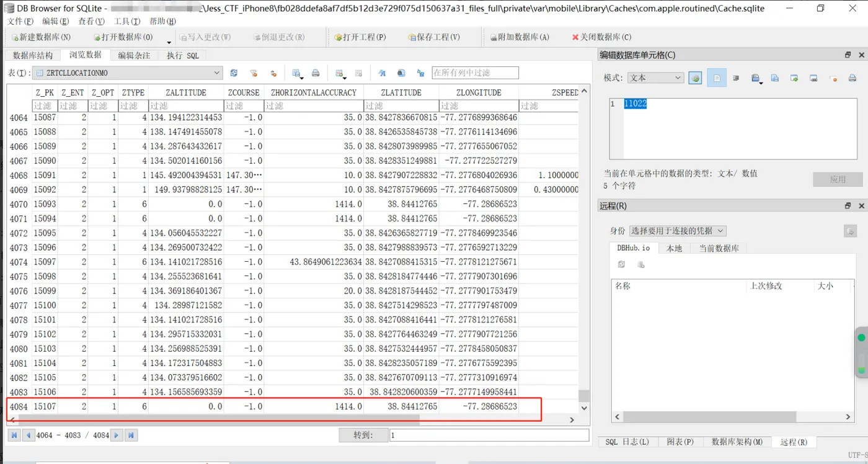The width and height of the screenshot is (868, 464).
Task: Click the ZLONGITUDE column header
Action: 479,92
